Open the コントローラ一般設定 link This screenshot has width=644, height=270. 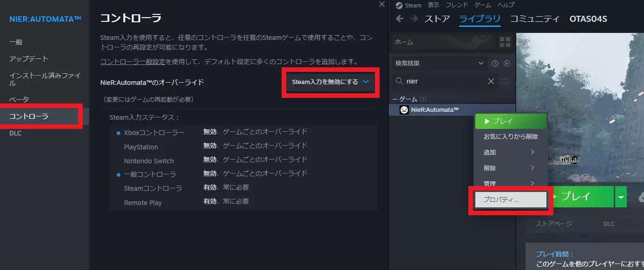click(133, 61)
